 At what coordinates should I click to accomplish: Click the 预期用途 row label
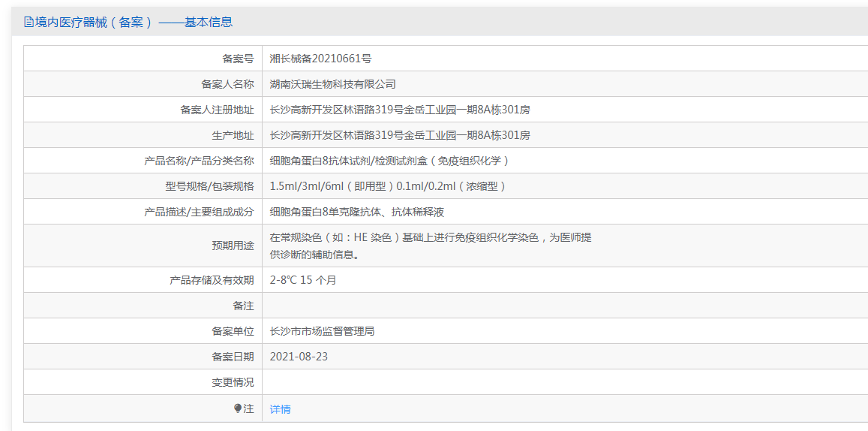pos(233,246)
